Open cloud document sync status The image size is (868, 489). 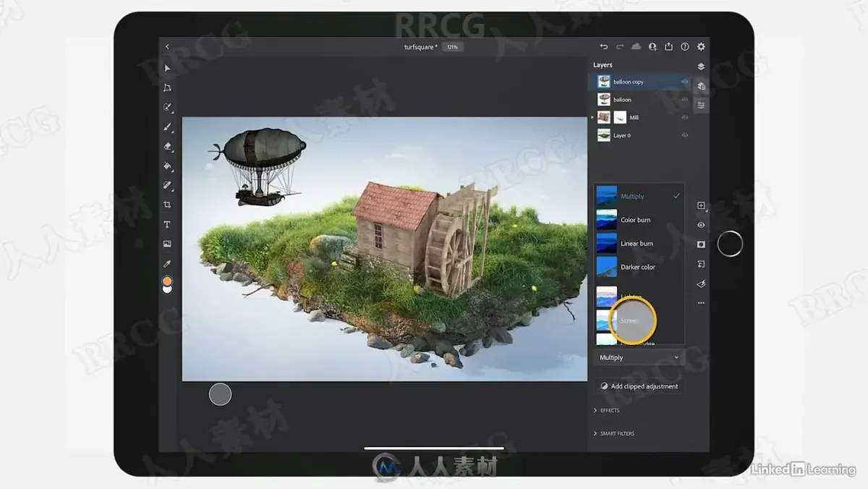click(x=637, y=47)
